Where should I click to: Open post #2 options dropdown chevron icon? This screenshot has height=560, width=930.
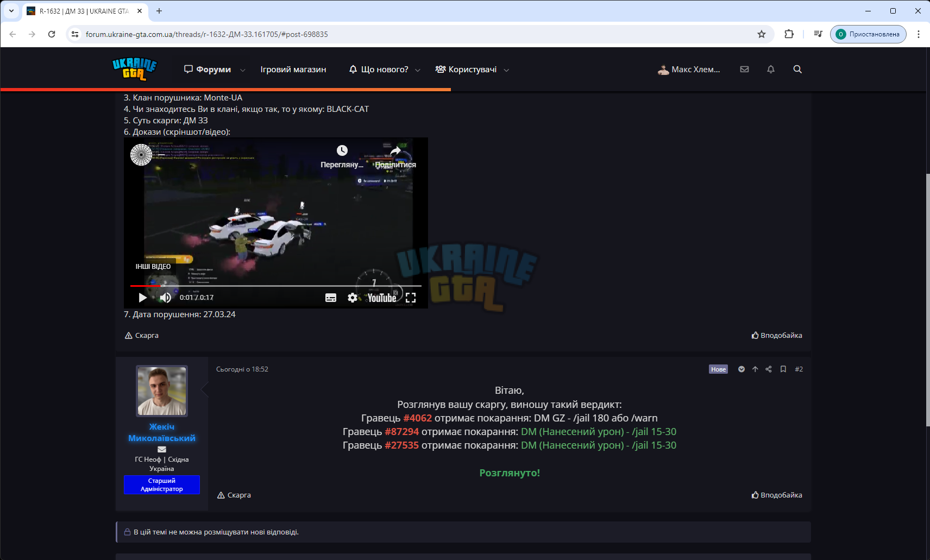click(x=742, y=369)
